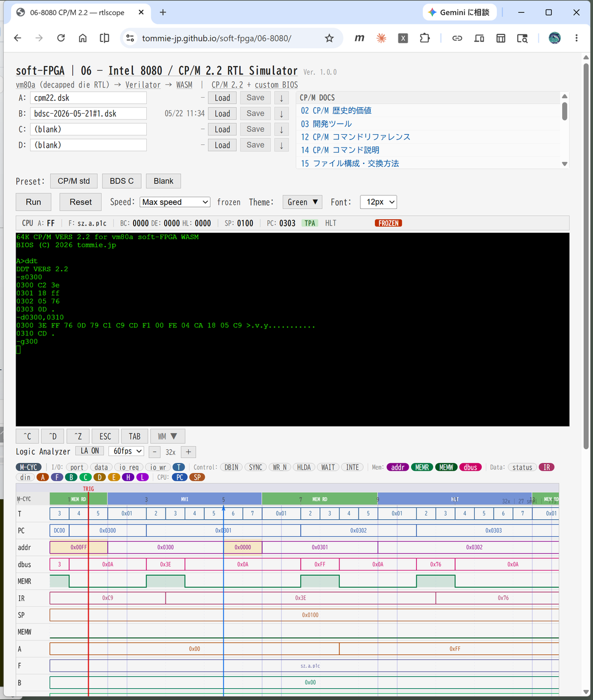
Task: Zoom out logic analyzer with minus
Action: pyautogui.click(x=155, y=452)
